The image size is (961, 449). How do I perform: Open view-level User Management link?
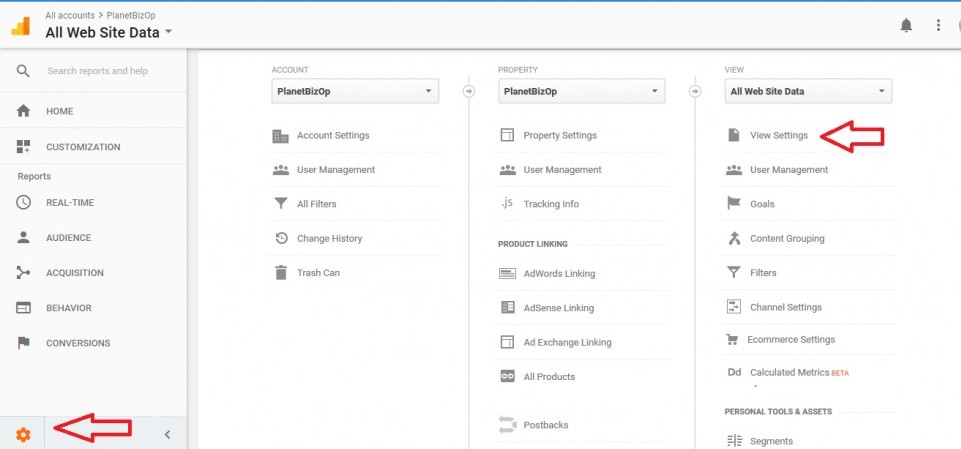pyautogui.click(x=789, y=170)
